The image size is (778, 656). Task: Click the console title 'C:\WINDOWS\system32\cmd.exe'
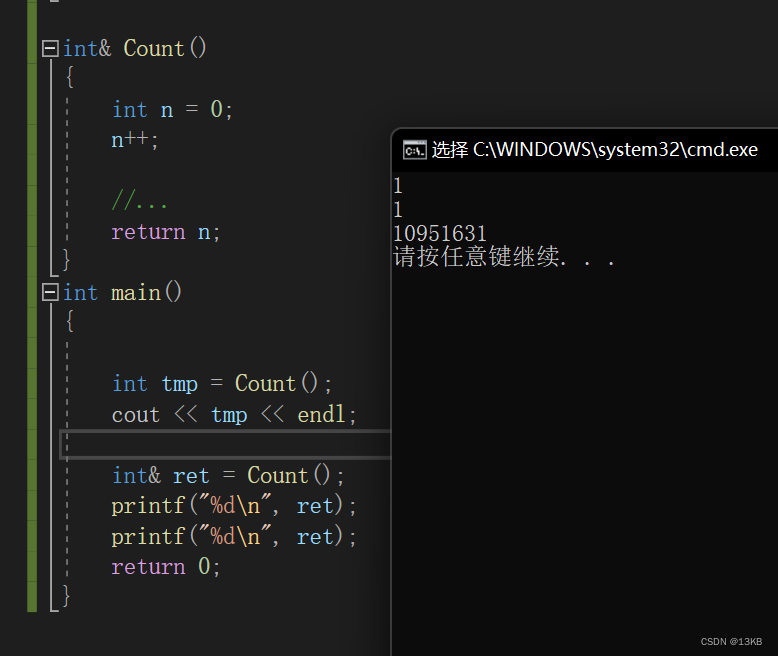(615, 149)
